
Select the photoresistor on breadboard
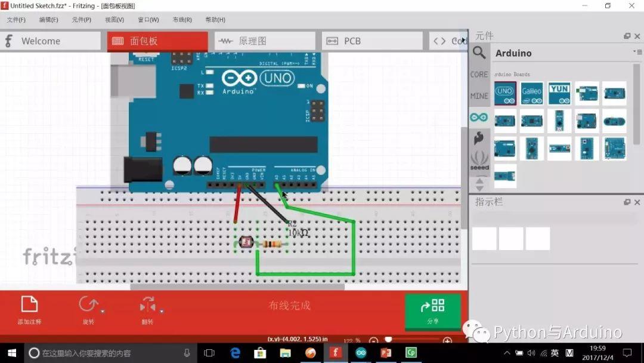click(x=246, y=242)
